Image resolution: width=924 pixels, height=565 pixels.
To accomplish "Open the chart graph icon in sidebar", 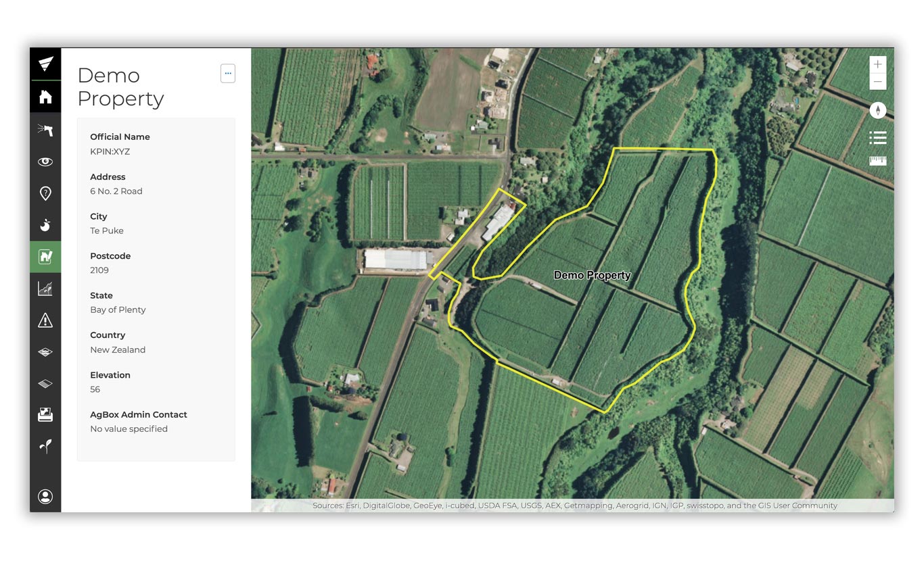I will tap(45, 289).
